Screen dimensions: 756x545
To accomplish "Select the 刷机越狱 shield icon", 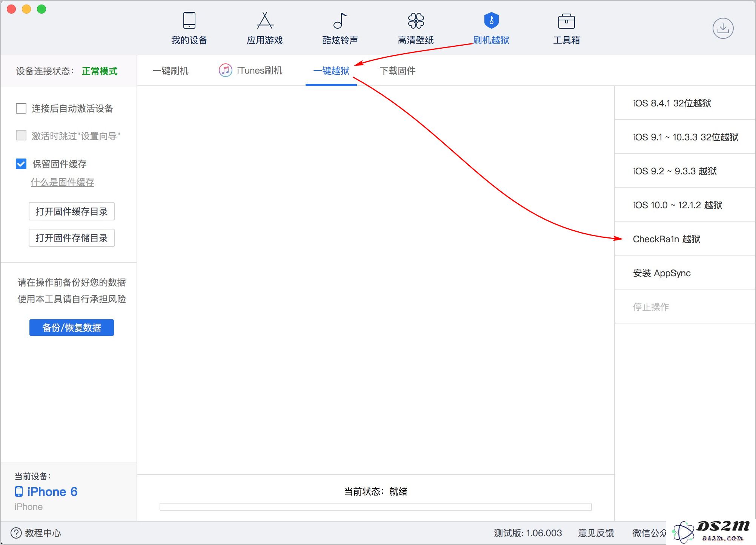I will coord(491,20).
